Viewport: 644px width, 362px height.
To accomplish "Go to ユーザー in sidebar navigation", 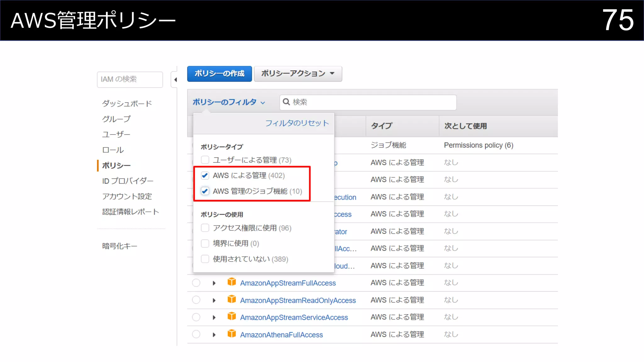I will coord(116,134).
